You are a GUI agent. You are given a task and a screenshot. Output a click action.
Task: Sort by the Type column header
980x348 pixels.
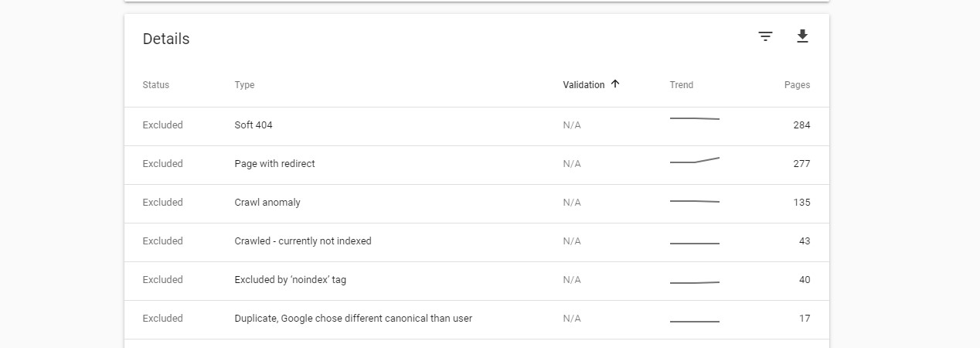tap(244, 85)
